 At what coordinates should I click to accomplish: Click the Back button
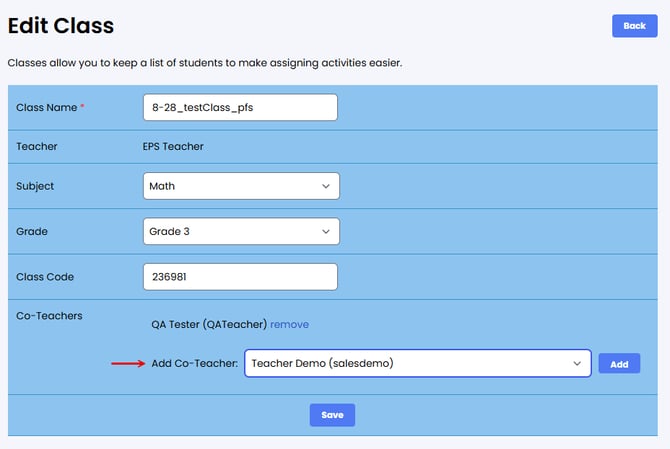tap(634, 26)
